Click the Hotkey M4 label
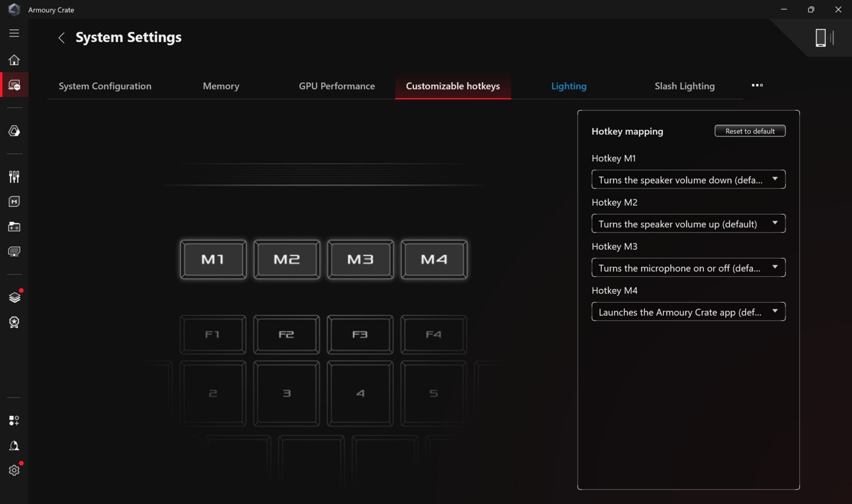Image resolution: width=852 pixels, height=504 pixels. point(615,291)
